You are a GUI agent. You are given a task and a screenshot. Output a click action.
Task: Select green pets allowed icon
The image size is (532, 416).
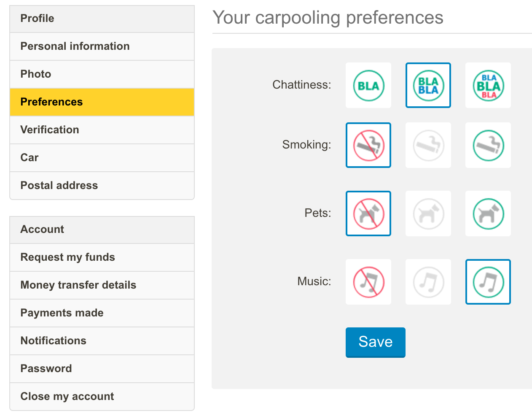(488, 213)
